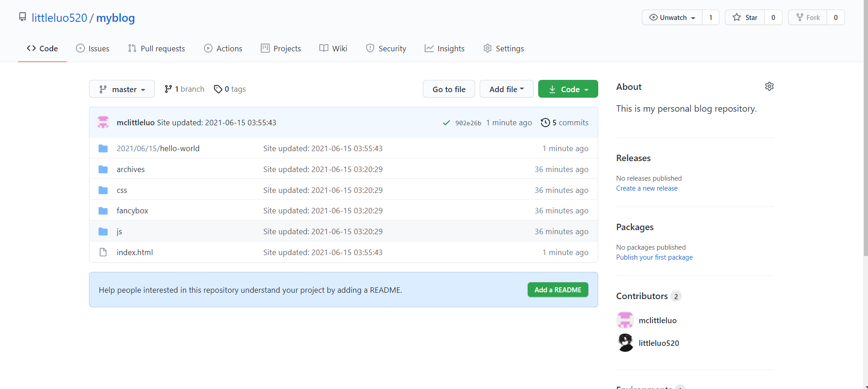The width and height of the screenshot is (868, 389).
Task: Click the littleluo520 contributor avatar
Action: pyautogui.click(x=625, y=343)
